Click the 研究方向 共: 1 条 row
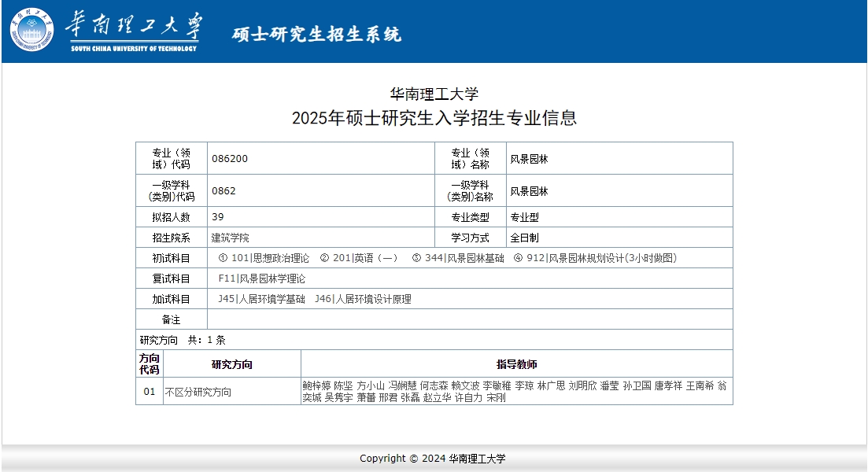The height and width of the screenshot is (472, 868). pyautogui.click(x=434, y=340)
